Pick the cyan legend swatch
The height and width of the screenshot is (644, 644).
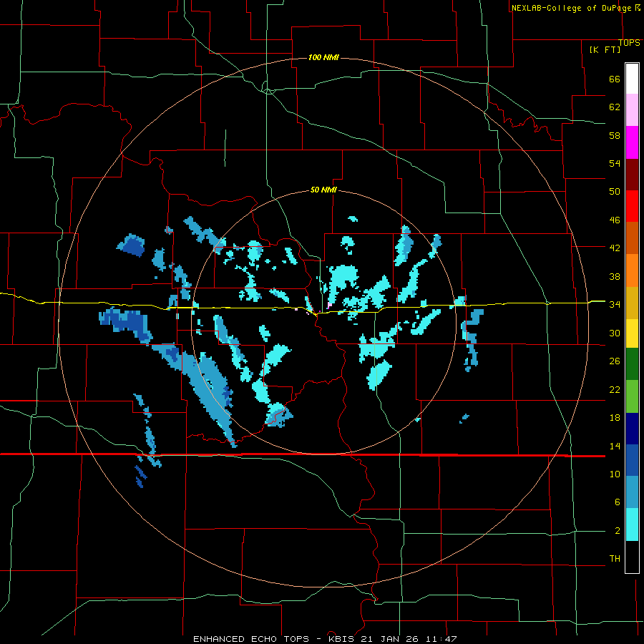(632, 525)
